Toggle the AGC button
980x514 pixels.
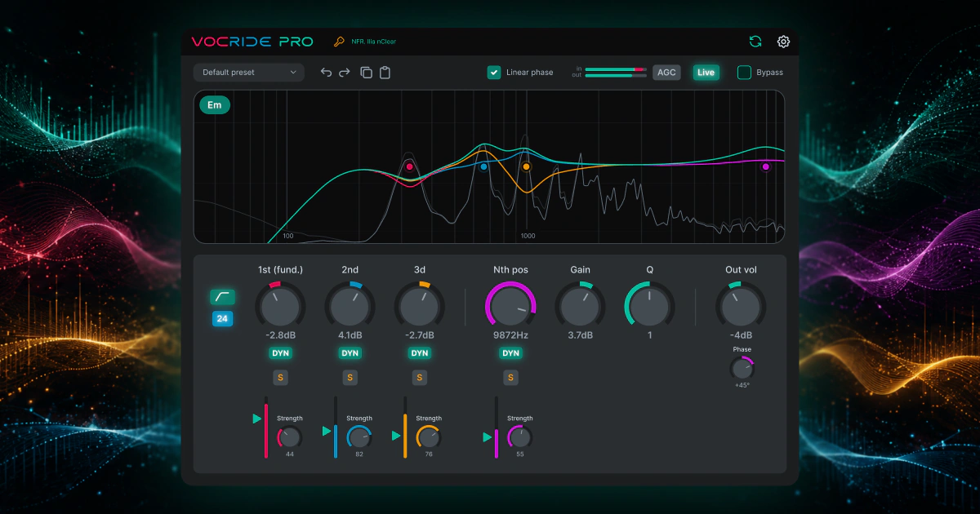666,73
